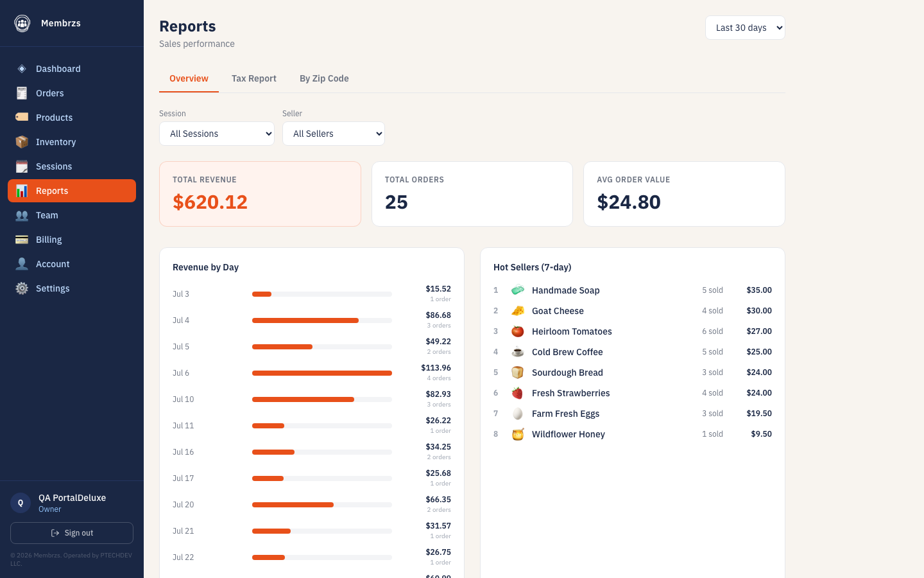Click the Heirloom Tomatoes tomato icon

coord(518,331)
